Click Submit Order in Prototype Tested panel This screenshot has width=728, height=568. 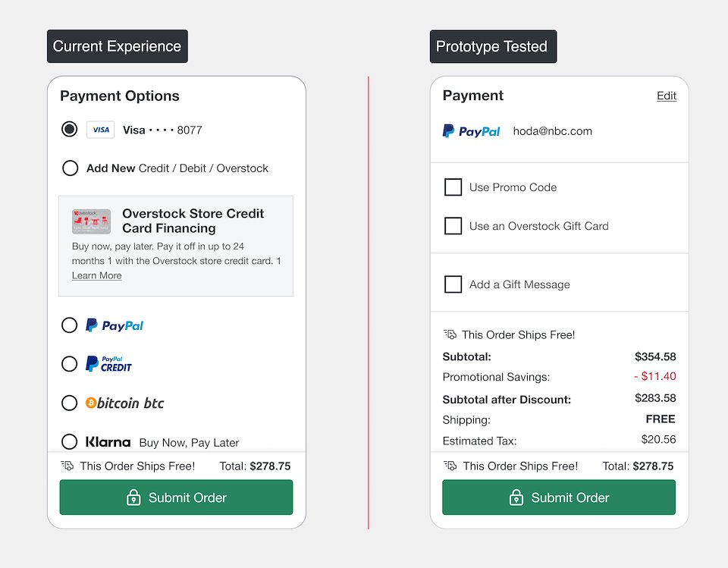click(x=559, y=497)
